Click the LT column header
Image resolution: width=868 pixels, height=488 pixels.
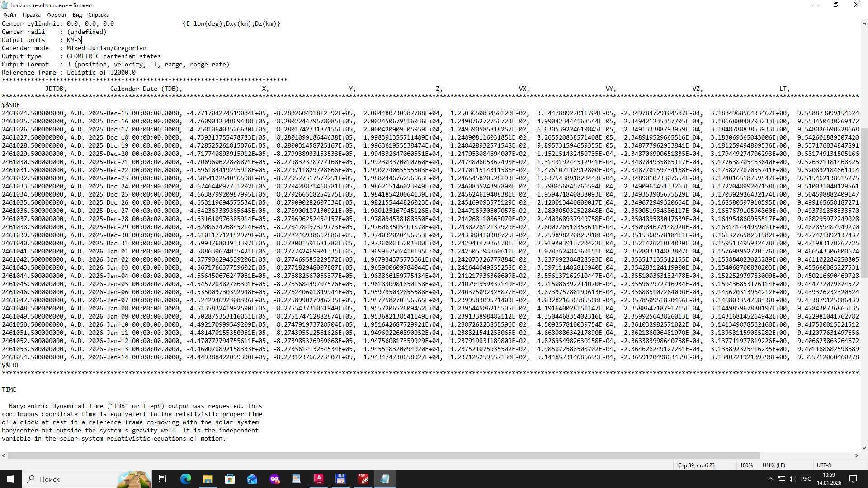[x=784, y=89]
